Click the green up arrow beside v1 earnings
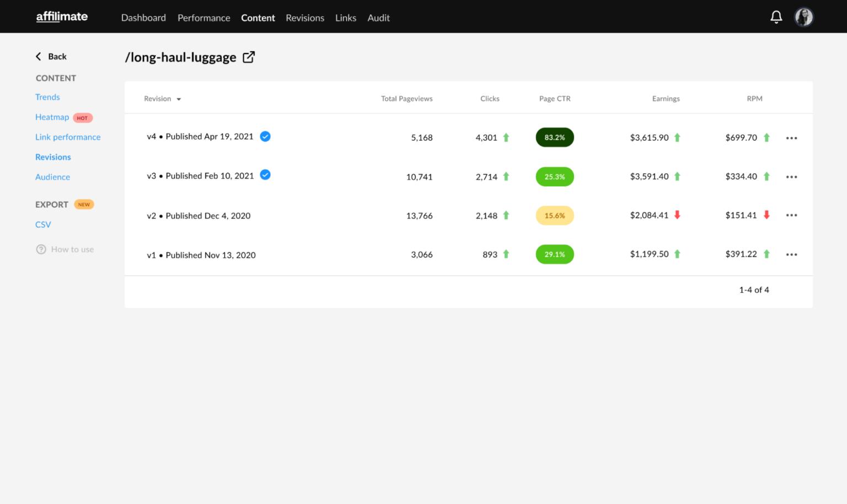The height and width of the screenshot is (504, 847). [x=677, y=254]
